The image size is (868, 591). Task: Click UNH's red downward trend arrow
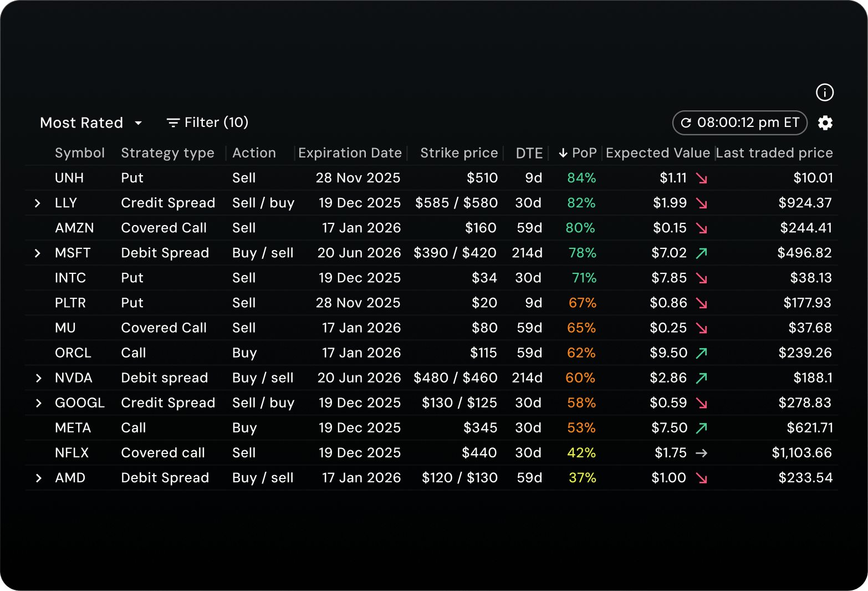coord(702,178)
